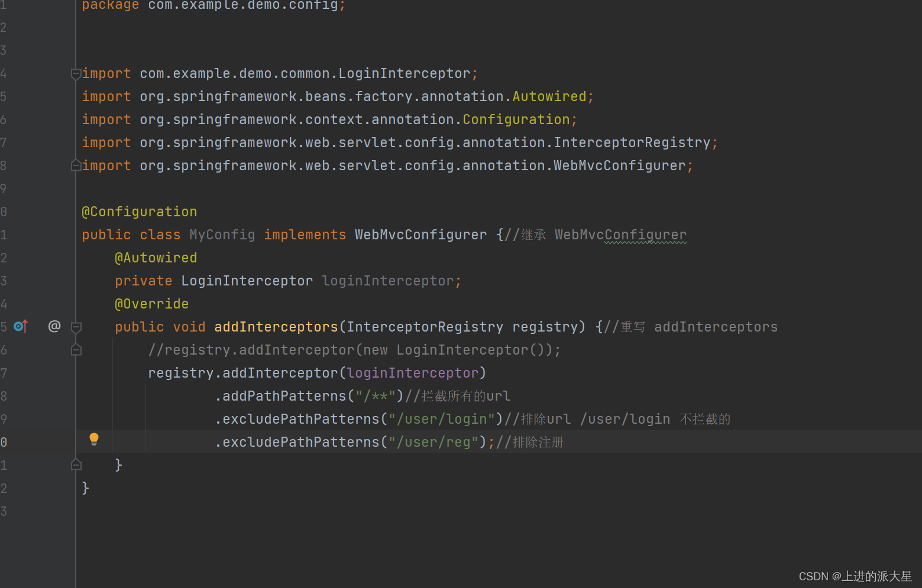Screen dimensions: 922x588
Task: Click fold marker at the last import line
Action: coord(76,165)
